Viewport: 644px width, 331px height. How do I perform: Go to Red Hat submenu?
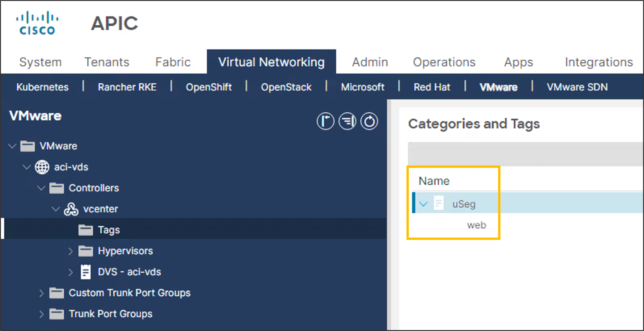(x=432, y=87)
